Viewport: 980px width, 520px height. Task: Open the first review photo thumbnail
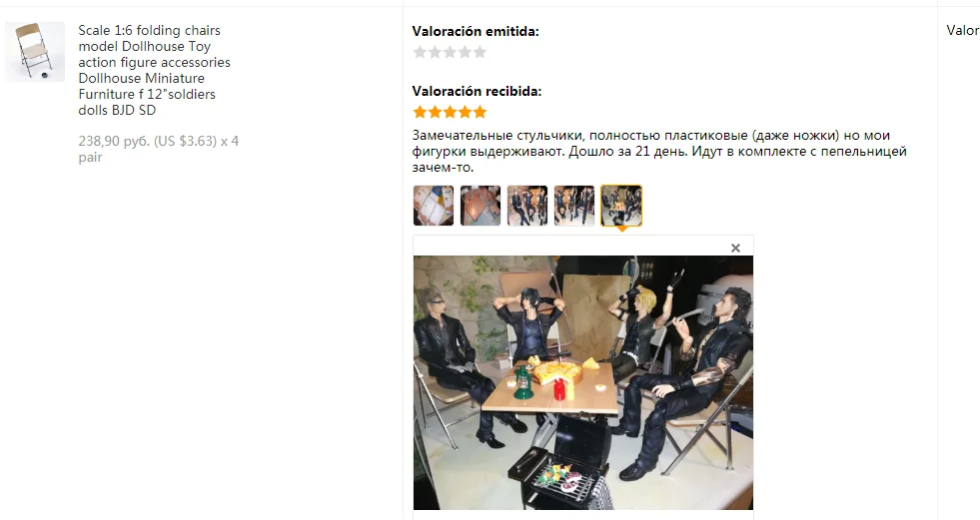tap(434, 206)
